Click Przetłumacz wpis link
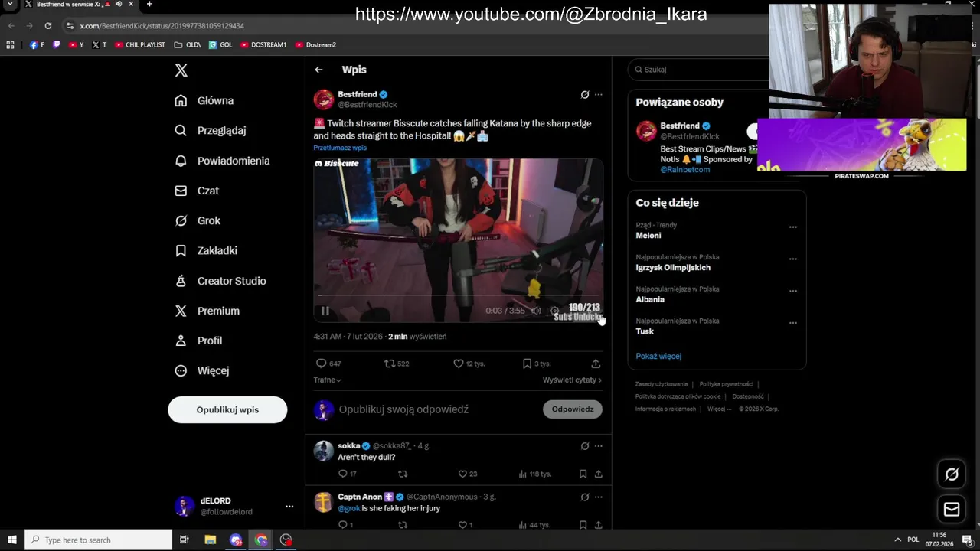This screenshot has width=980, height=551. (340, 148)
